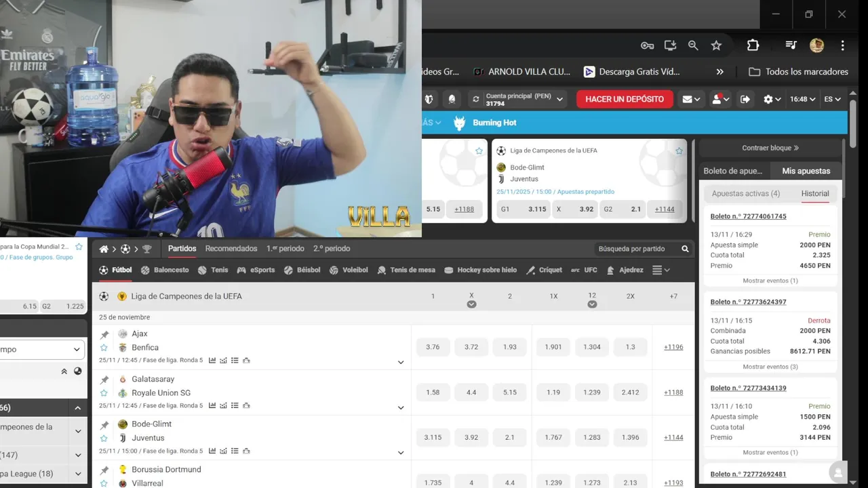The height and width of the screenshot is (488, 868).
Task: Select Hockey sobre hielo sport filter
Action: pos(480,270)
